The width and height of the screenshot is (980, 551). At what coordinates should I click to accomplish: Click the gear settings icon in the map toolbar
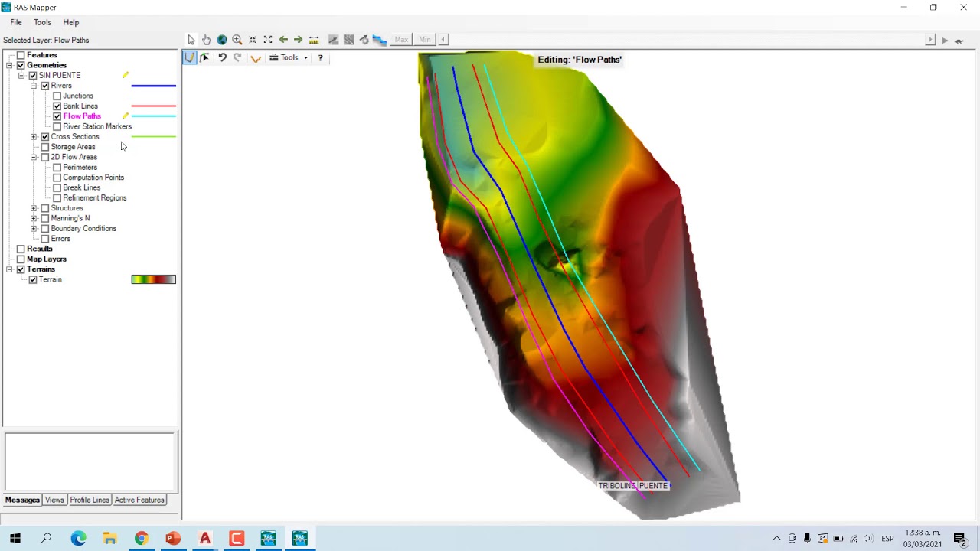point(364,40)
